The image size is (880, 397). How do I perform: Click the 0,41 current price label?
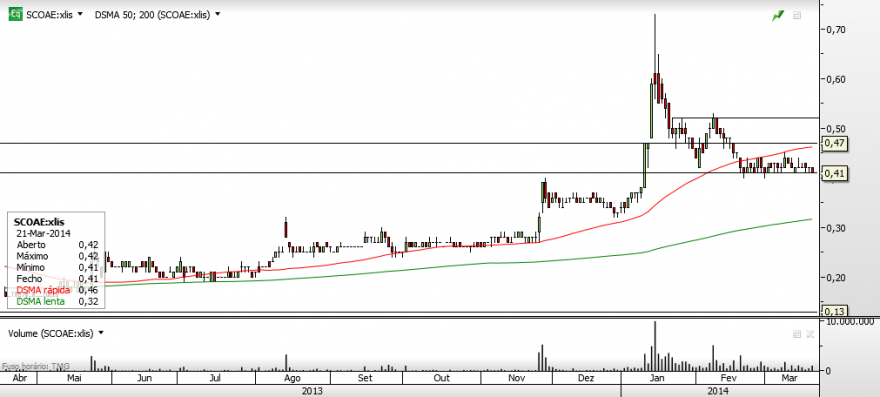pos(834,174)
